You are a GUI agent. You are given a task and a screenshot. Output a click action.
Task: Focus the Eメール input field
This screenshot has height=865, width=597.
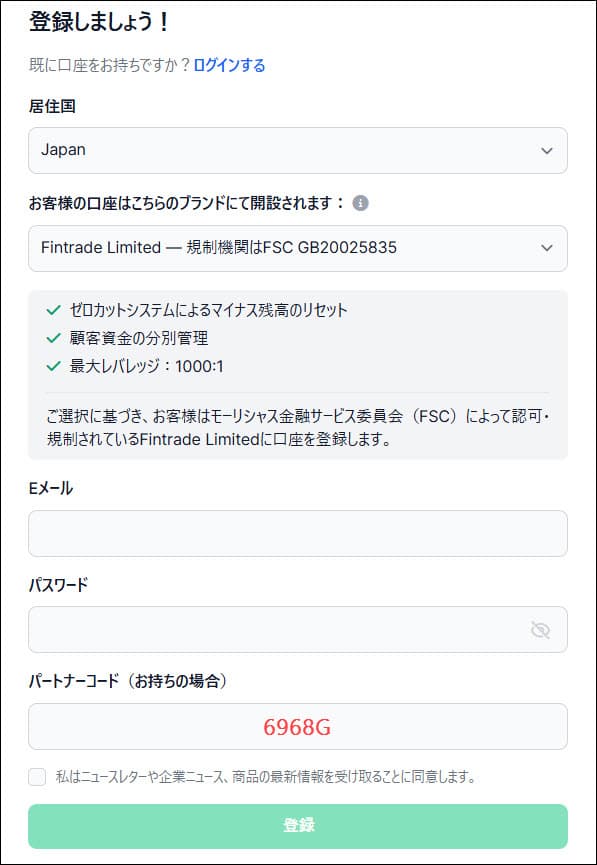(x=298, y=533)
